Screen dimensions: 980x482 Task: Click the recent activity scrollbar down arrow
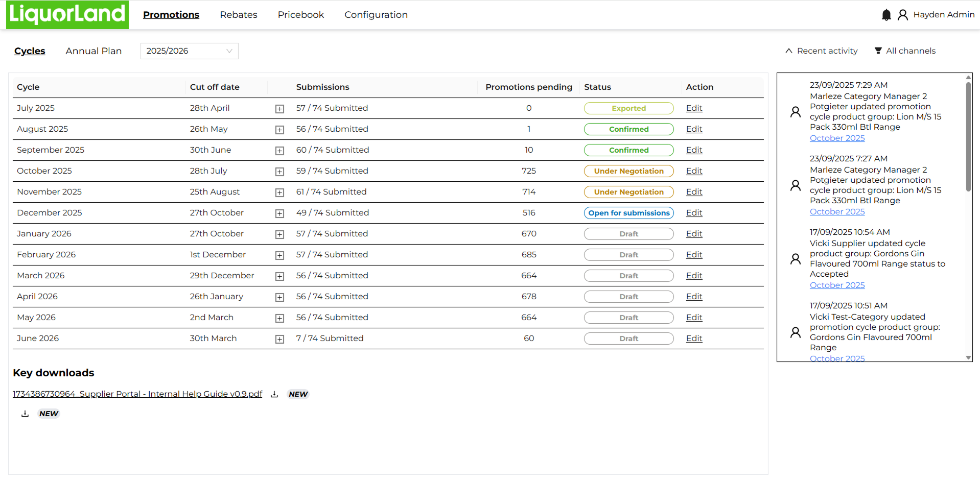968,358
